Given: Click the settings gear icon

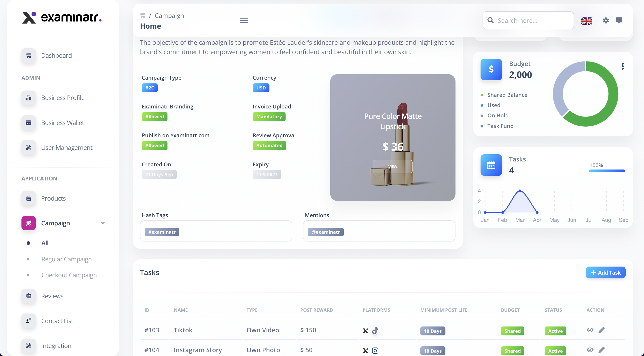Looking at the screenshot, I should tap(606, 20).
